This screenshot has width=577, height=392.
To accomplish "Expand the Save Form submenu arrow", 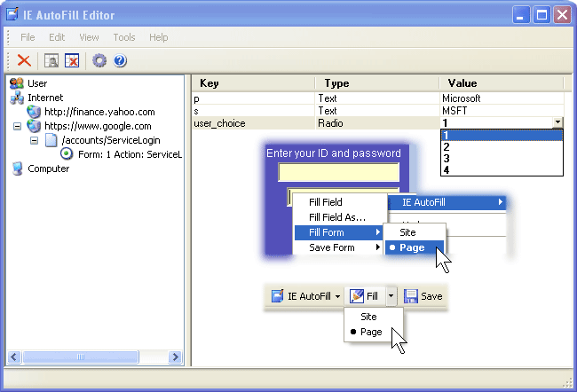I will (377, 247).
